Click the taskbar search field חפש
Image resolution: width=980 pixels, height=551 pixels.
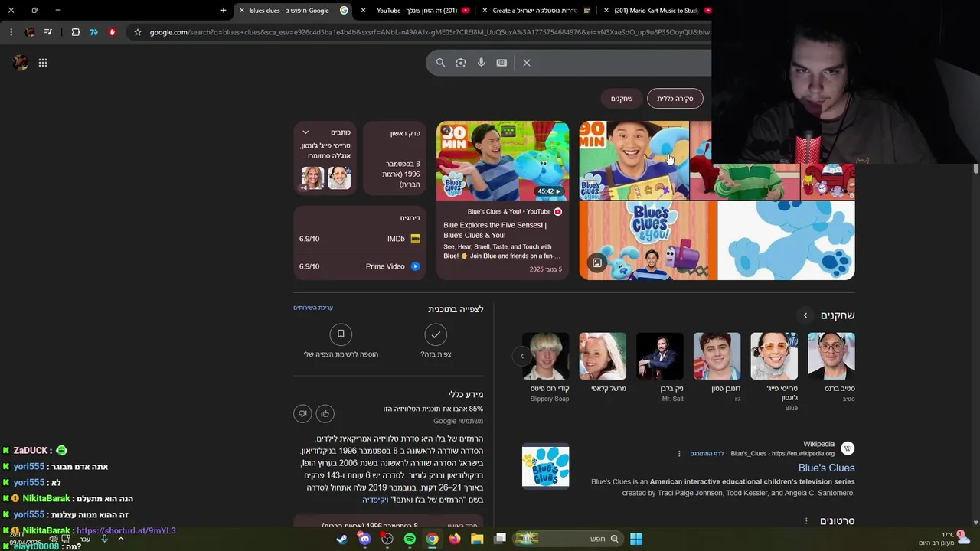(567, 539)
